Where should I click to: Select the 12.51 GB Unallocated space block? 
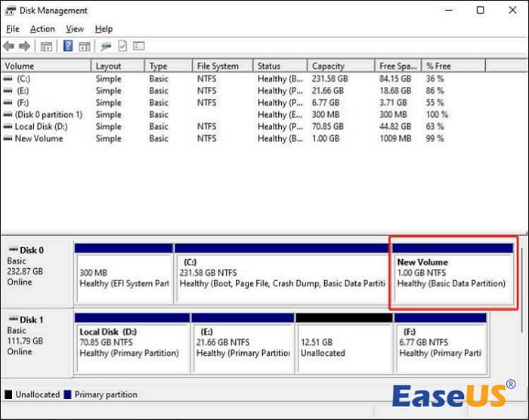coord(343,346)
